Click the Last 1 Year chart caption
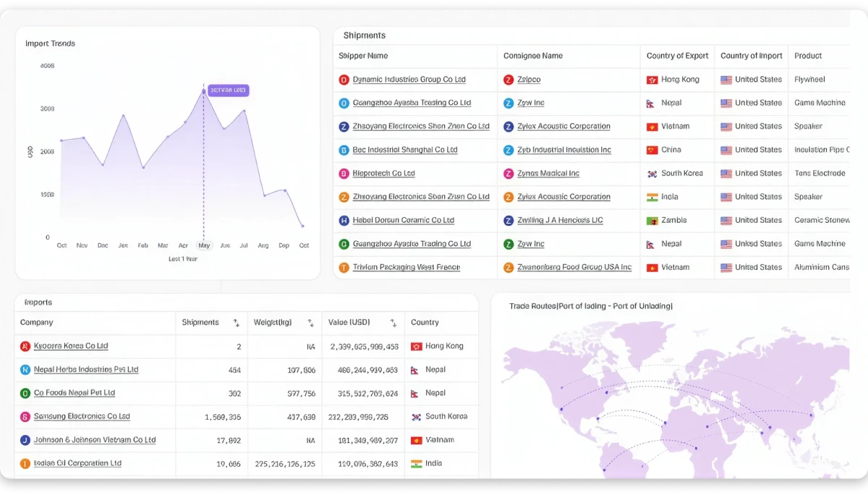 click(x=183, y=258)
